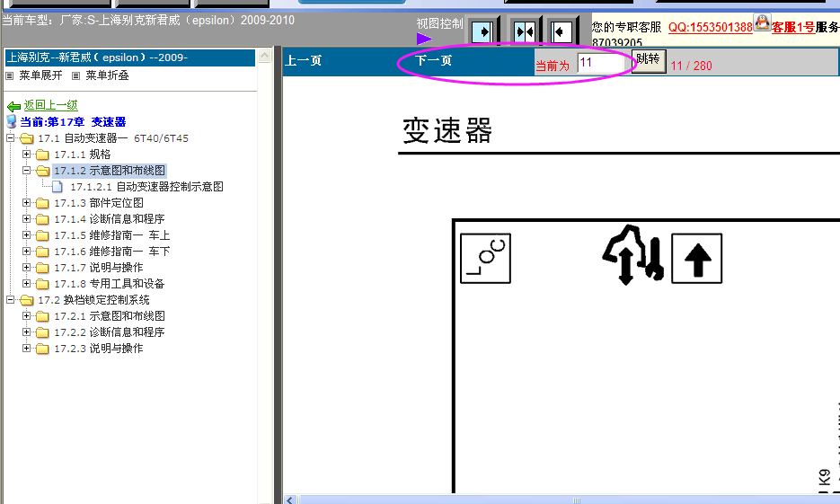The height and width of the screenshot is (504, 840).
Task: Click the green back arrow icon
Action: click(x=14, y=106)
